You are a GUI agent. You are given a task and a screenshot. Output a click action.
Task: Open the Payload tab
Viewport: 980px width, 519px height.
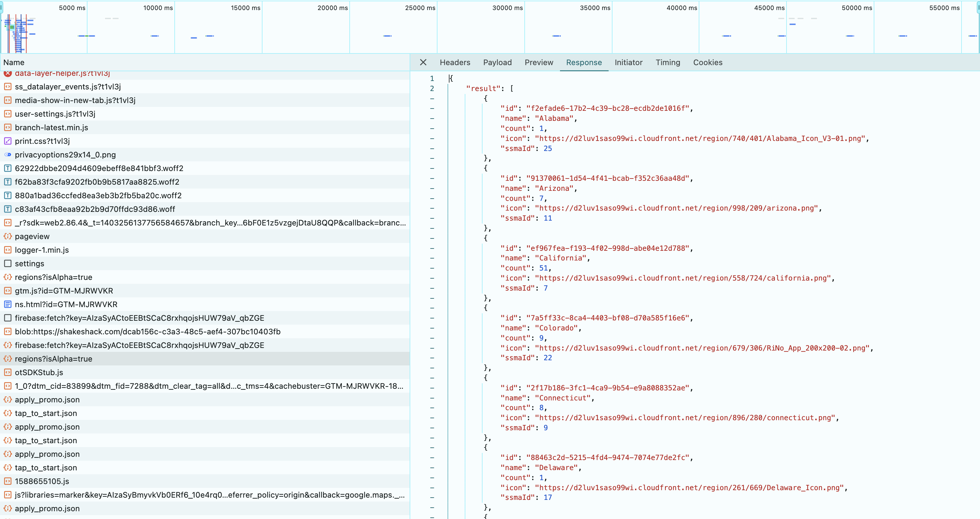coord(497,62)
